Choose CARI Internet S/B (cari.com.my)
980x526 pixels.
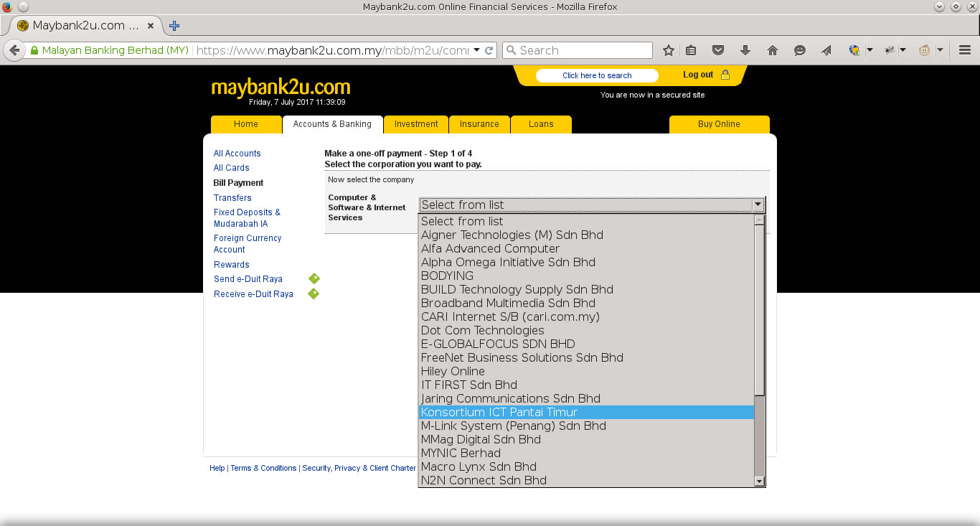586,317
